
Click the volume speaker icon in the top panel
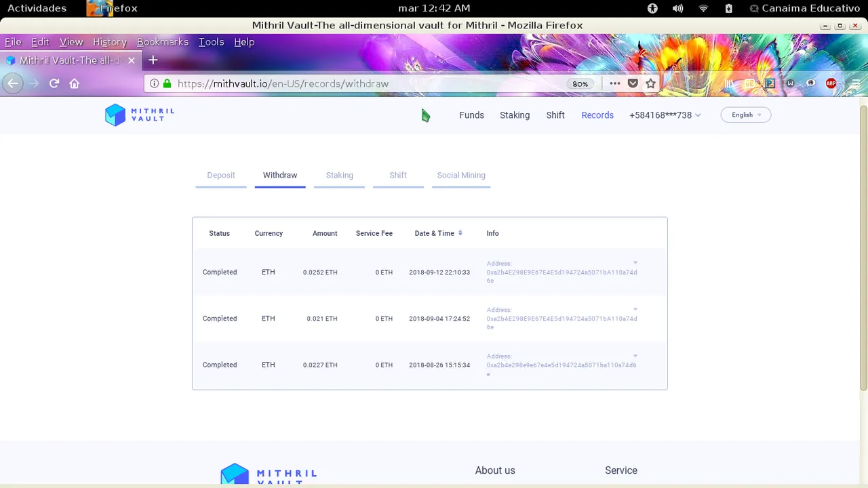point(677,8)
